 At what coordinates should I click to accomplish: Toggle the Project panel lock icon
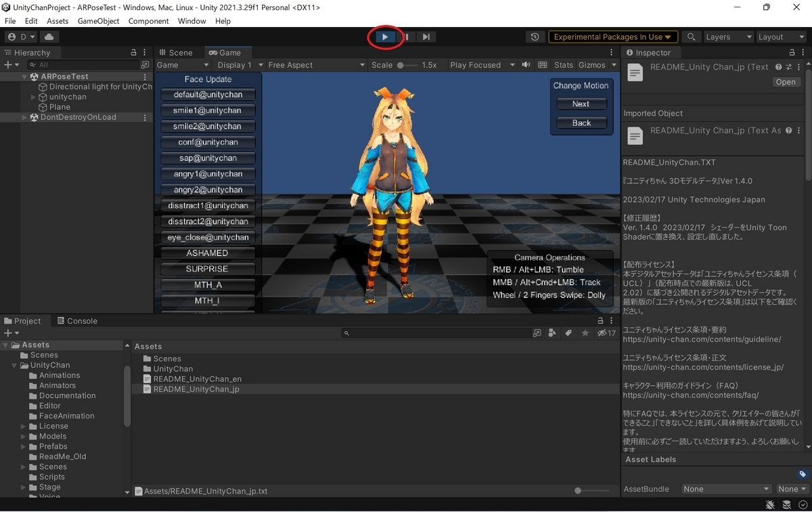pos(600,321)
